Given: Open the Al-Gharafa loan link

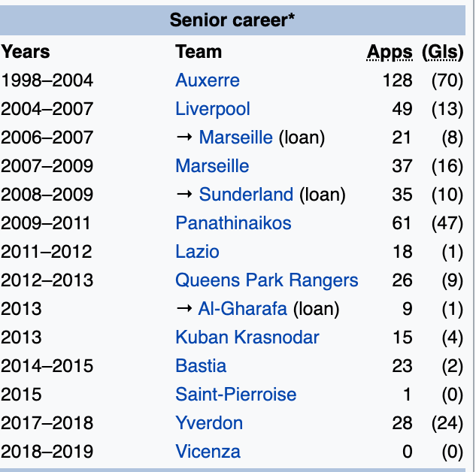Looking at the screenshot, I should [x=242, y=309].
